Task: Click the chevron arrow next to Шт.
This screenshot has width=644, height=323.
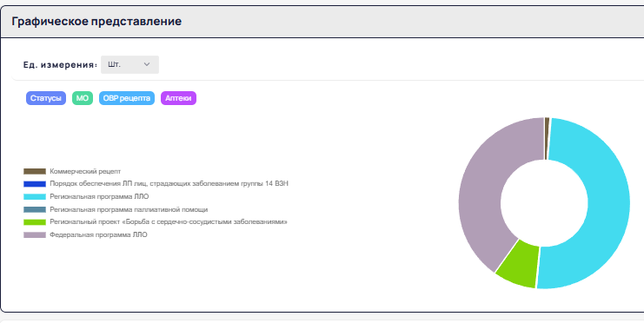Action: coord(147,64)
